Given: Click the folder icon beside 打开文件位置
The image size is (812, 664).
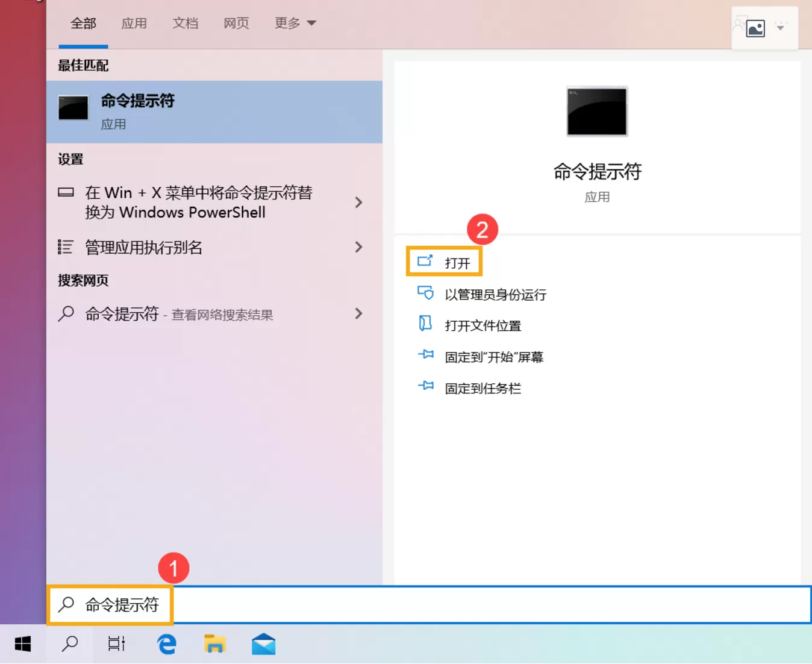Looking at the screenshot, I should tap(425, 325).
